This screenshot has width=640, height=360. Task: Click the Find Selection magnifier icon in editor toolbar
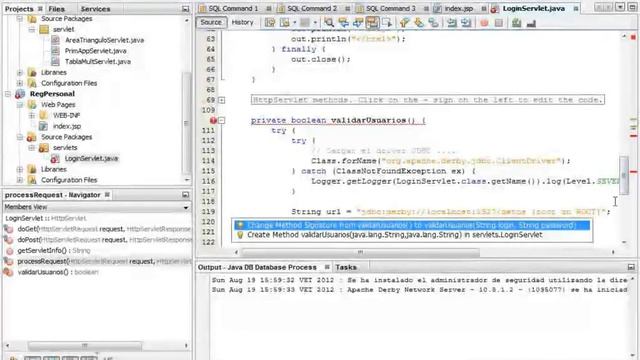(329, 23)
